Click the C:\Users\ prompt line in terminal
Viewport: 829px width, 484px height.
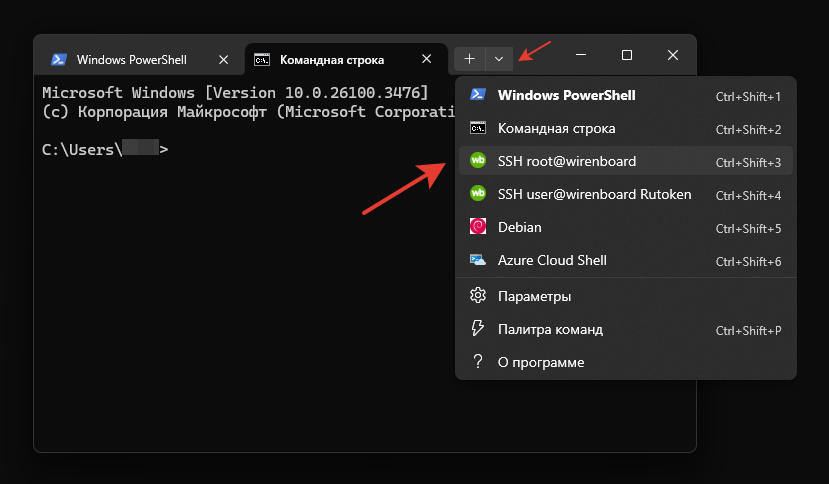(105, 150)
